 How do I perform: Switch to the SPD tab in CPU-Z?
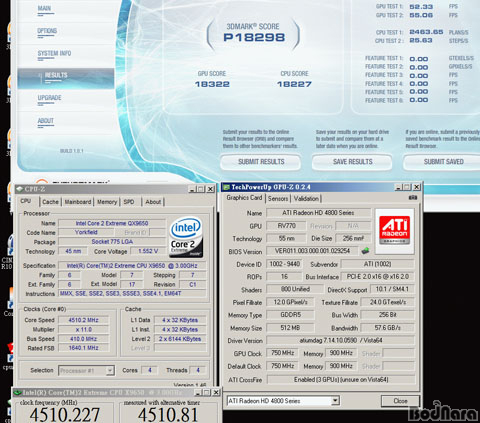point(129,202)
